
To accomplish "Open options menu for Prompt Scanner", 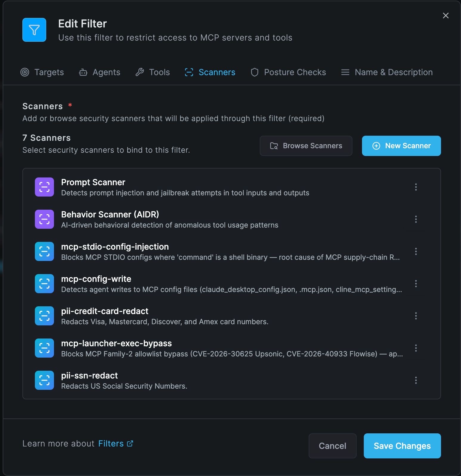I will (x=416, y=187).
